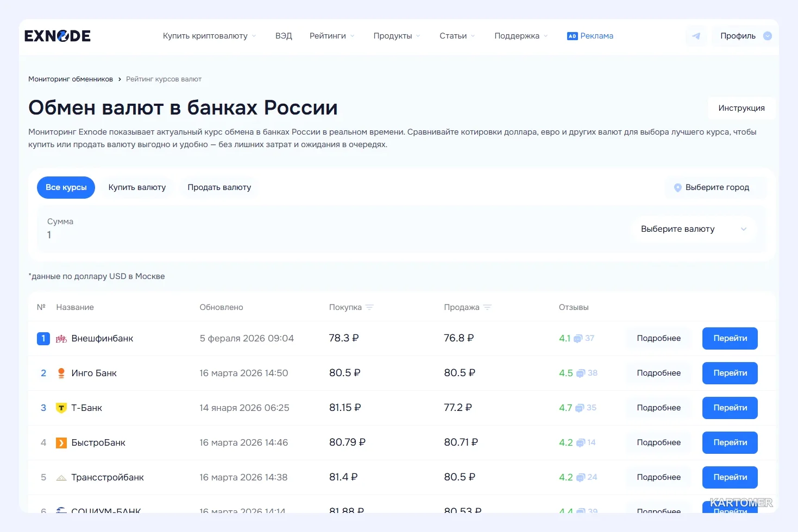Click the Инго Банк logo icon
The image size is (798, 532).
point(61,373)
